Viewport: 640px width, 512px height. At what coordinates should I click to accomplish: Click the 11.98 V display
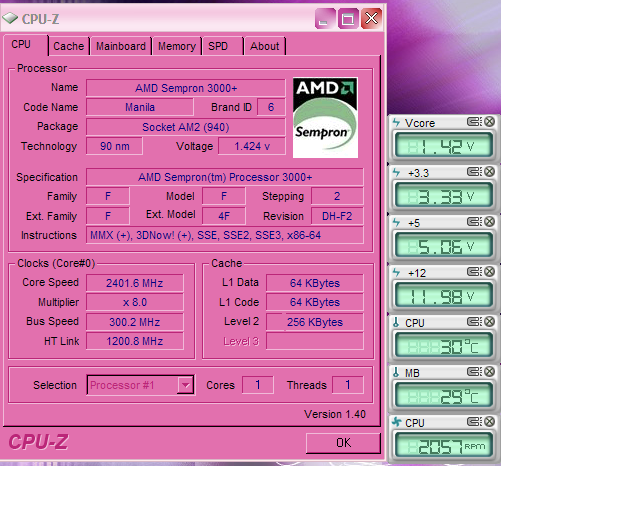[x=444, y=296]
